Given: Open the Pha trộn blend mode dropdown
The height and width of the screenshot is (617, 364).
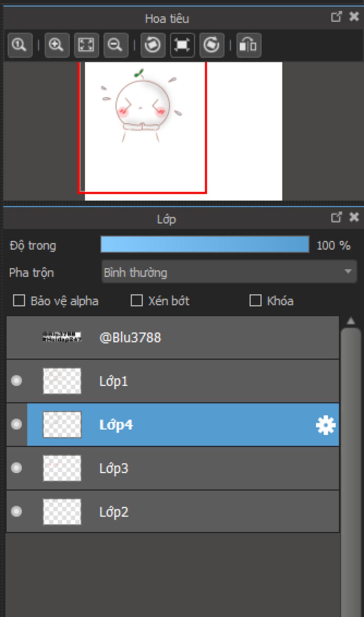Looking at the screenshot, I should [229, 272].
